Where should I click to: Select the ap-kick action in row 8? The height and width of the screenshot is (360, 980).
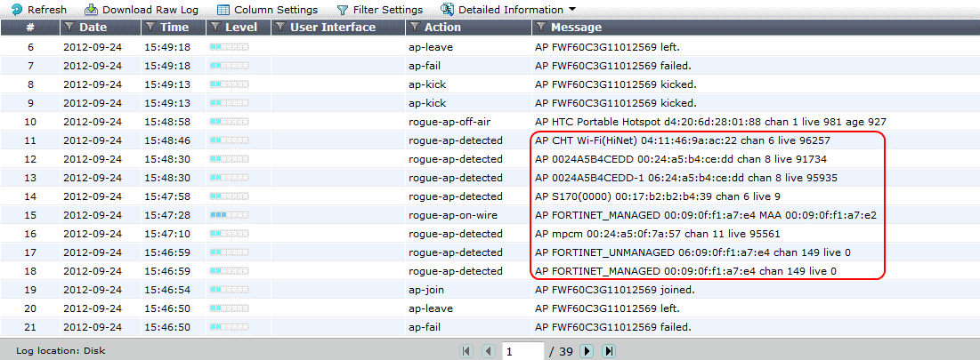coord(427,84)
